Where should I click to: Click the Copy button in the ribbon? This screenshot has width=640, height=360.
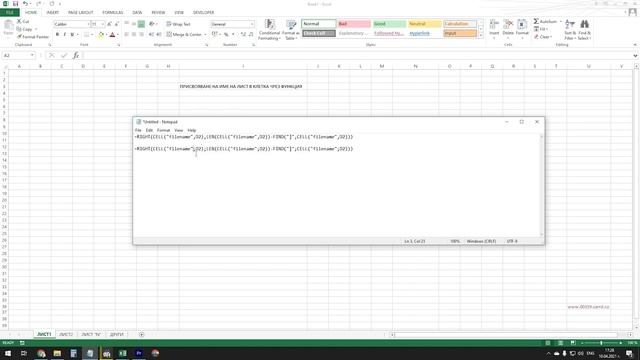[24, 29]
